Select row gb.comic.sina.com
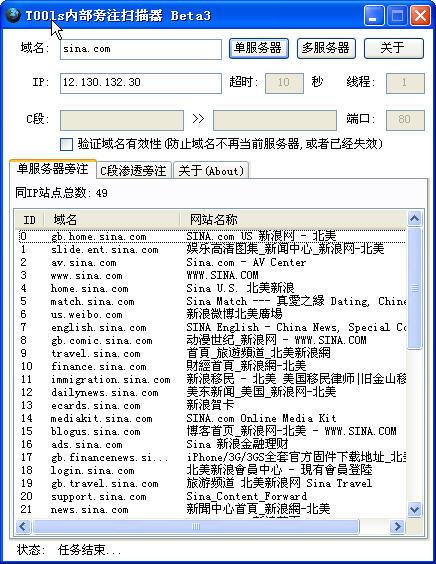This screenshot has width=436, height=564. tap(212, 340)
